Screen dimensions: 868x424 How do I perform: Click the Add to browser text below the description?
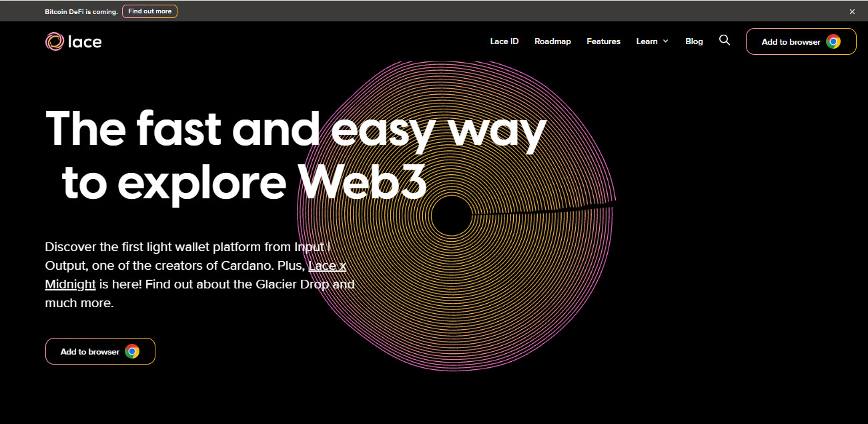tap(90, 351)
